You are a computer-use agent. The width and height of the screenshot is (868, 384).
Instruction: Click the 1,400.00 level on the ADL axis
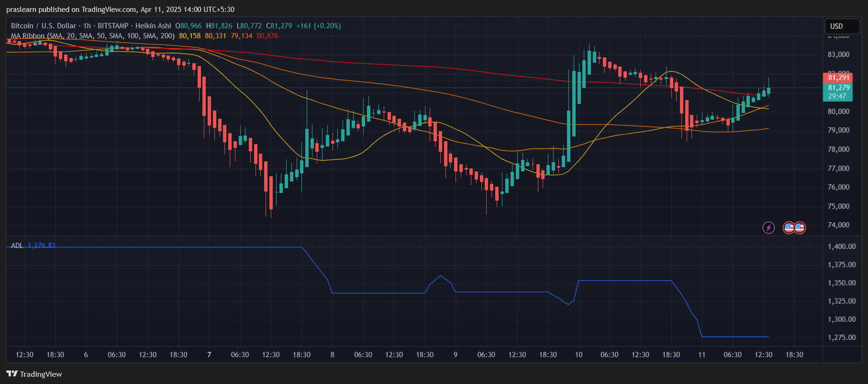[x=842, y=247]
